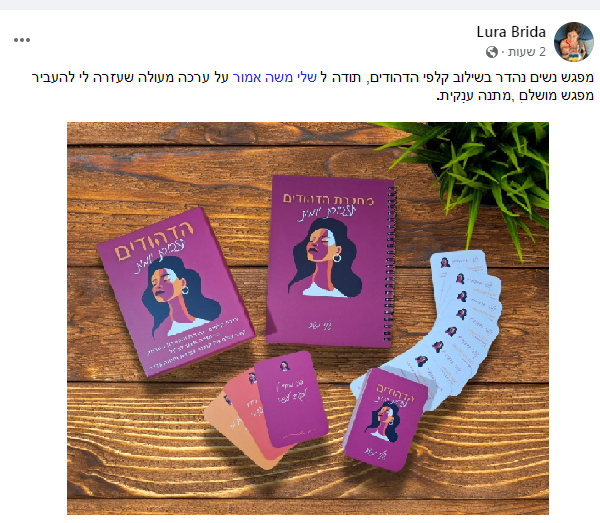Click the purple הדהודים card box in the photo

(x=176, y=292)
